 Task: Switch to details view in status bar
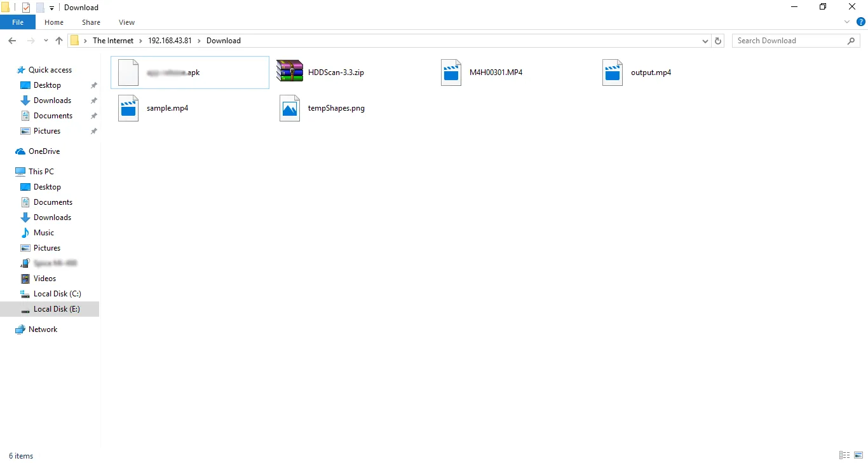click(x=844, y=455)
